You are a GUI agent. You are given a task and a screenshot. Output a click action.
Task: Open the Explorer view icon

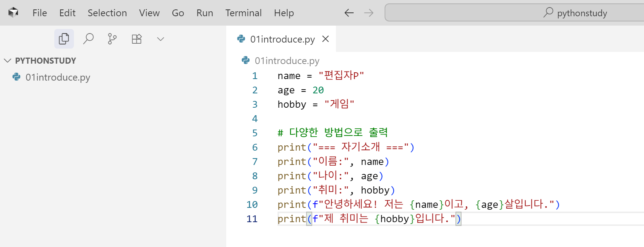coord(64,39)
